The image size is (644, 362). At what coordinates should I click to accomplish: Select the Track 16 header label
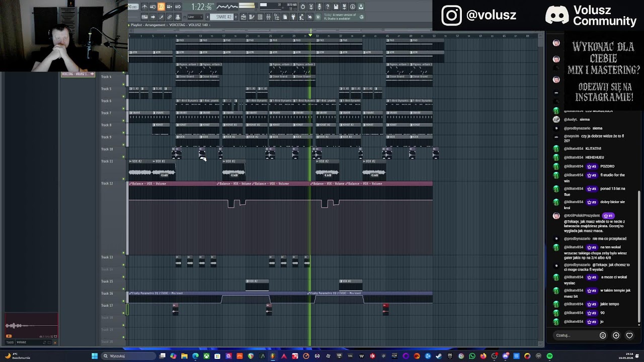107,294
